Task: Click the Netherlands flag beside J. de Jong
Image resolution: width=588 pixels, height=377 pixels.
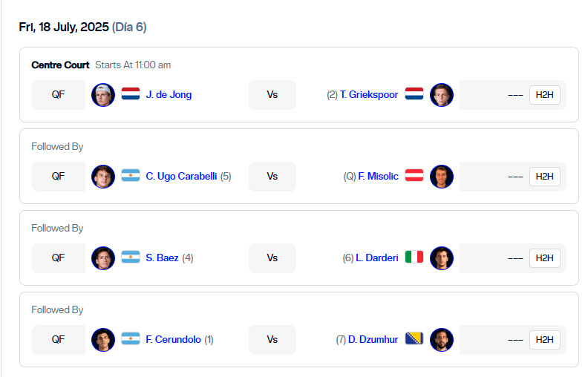Action: click(x=131, y=94)
